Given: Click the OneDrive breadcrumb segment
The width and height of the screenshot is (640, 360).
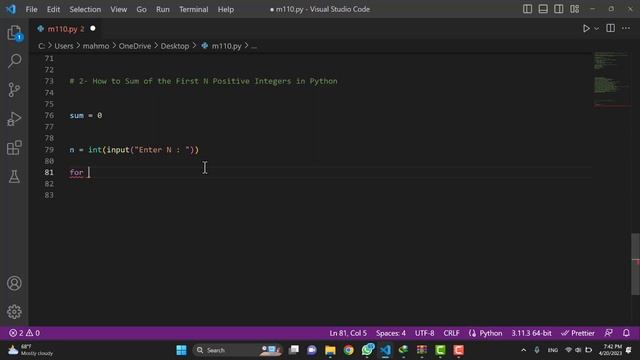Looking at the screenshot, I should click(135, 46).
